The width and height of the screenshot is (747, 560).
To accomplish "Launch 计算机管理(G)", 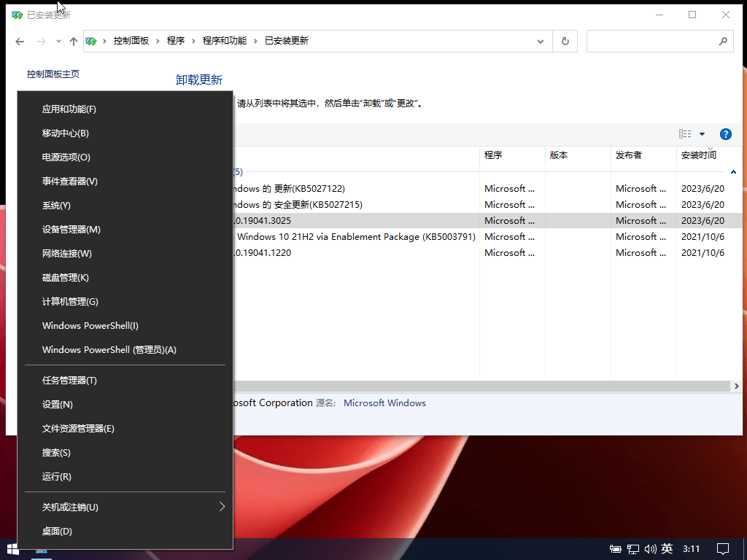I will click(125, 301).
